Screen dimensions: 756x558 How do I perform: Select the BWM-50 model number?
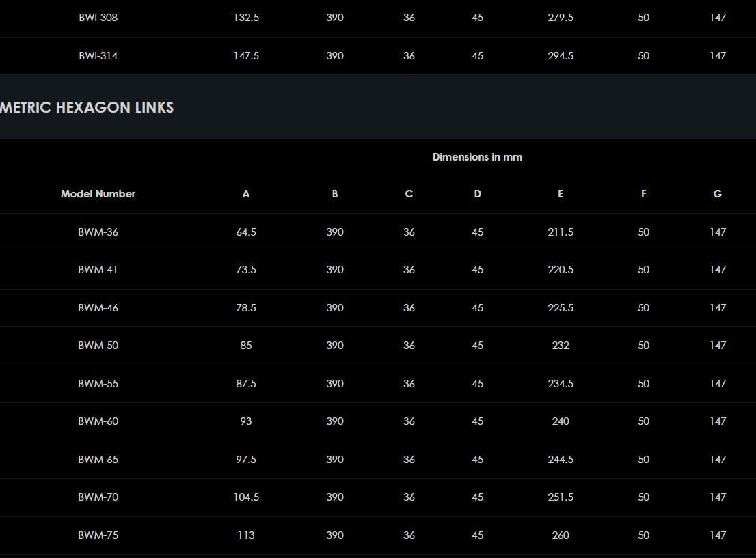98,346
